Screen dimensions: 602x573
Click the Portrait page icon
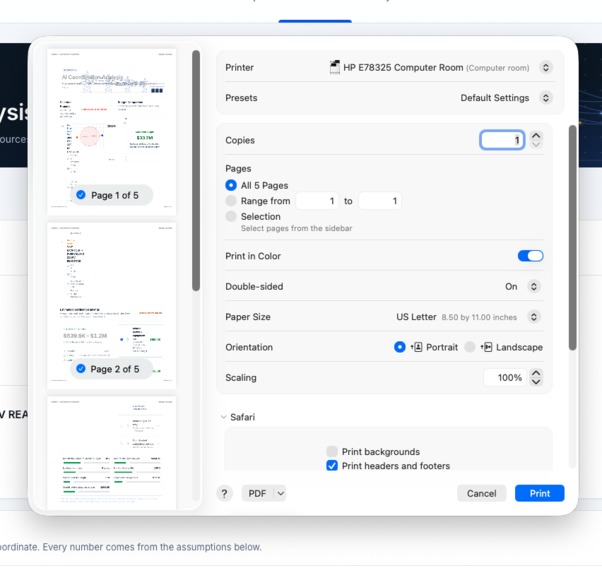click(417, 347)
